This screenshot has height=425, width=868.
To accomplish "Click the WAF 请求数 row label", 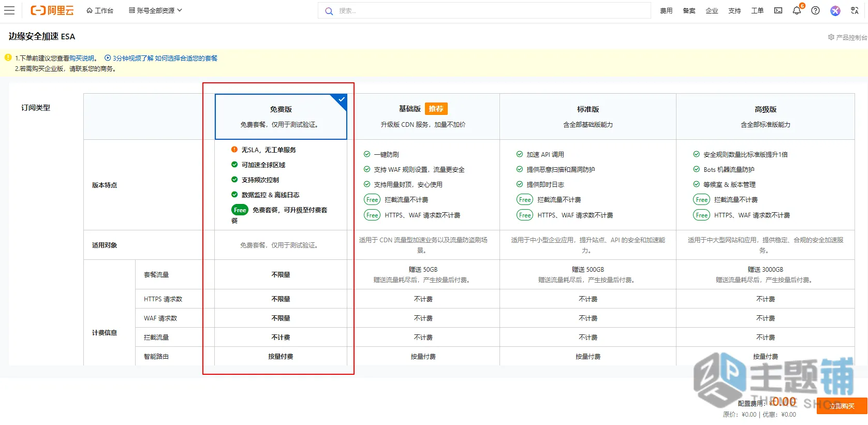I will click(x=160, y=318).
